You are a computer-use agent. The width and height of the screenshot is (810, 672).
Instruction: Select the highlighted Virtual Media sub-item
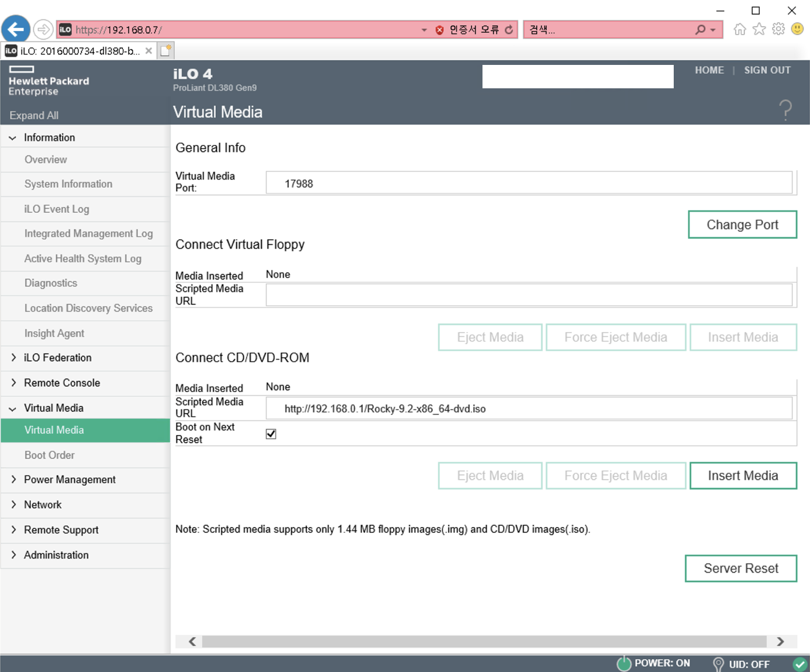[85, 430]
